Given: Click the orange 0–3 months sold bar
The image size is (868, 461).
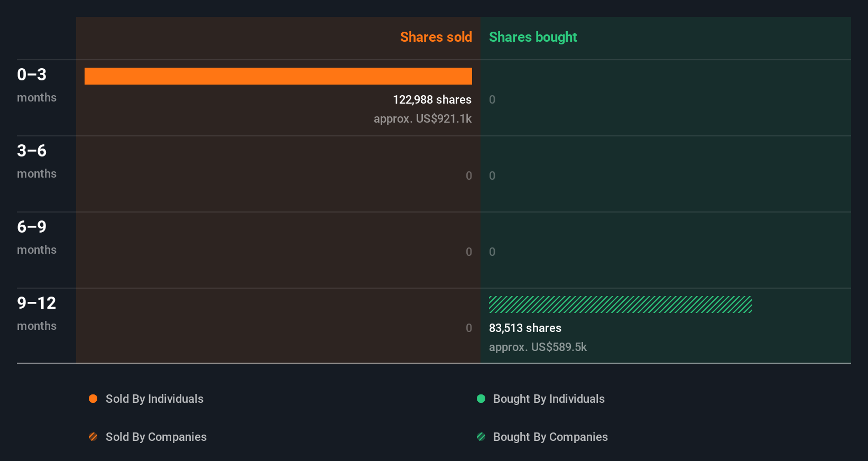Looking at the screenshot, I should (278, 76).
